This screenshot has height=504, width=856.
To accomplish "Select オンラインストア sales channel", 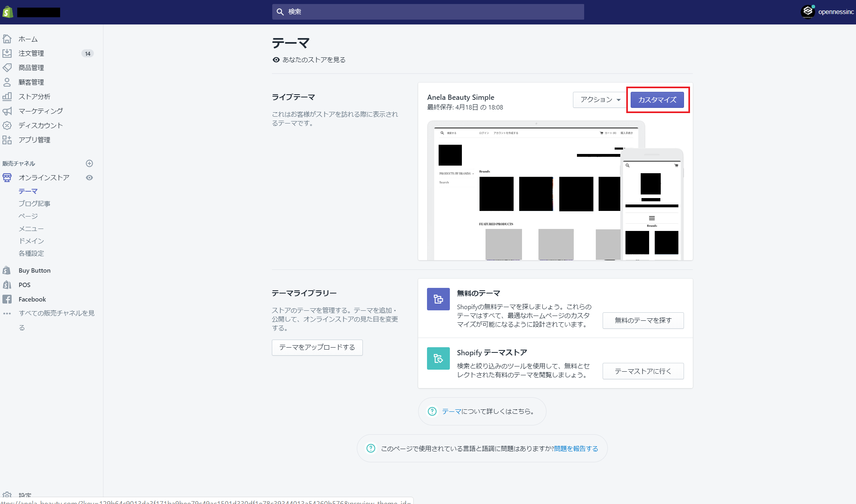I will click(44, 178).
